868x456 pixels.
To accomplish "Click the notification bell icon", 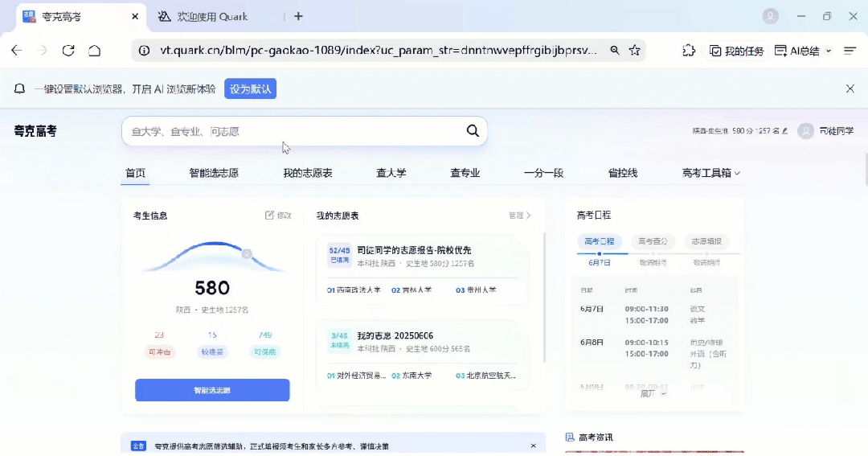I will 19,88.
